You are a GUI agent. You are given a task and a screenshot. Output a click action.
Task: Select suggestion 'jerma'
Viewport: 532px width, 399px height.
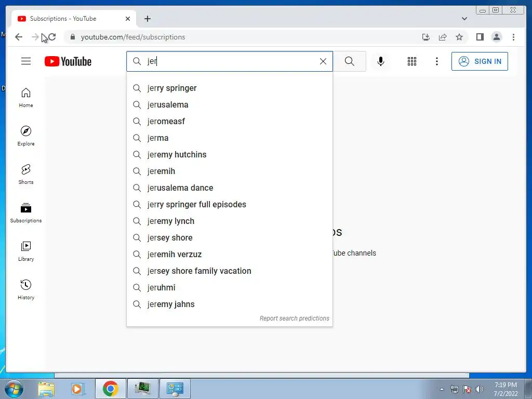(x=229, y=138)
